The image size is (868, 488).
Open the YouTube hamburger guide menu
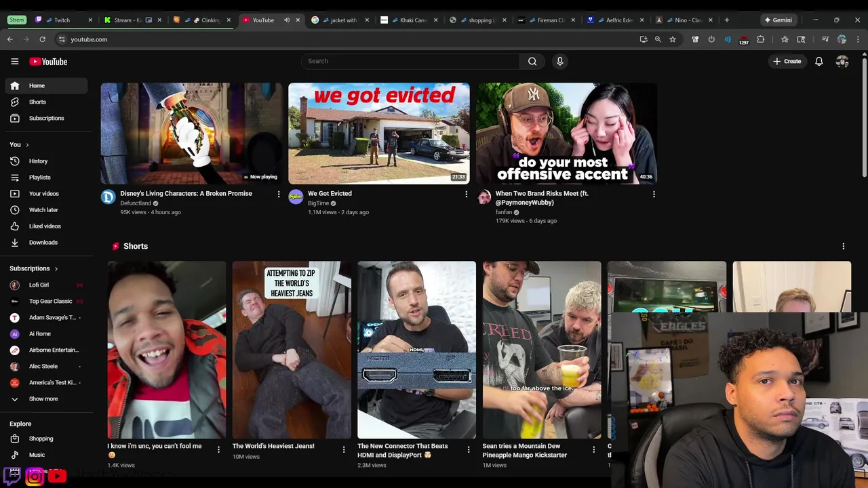pos(15,62)
